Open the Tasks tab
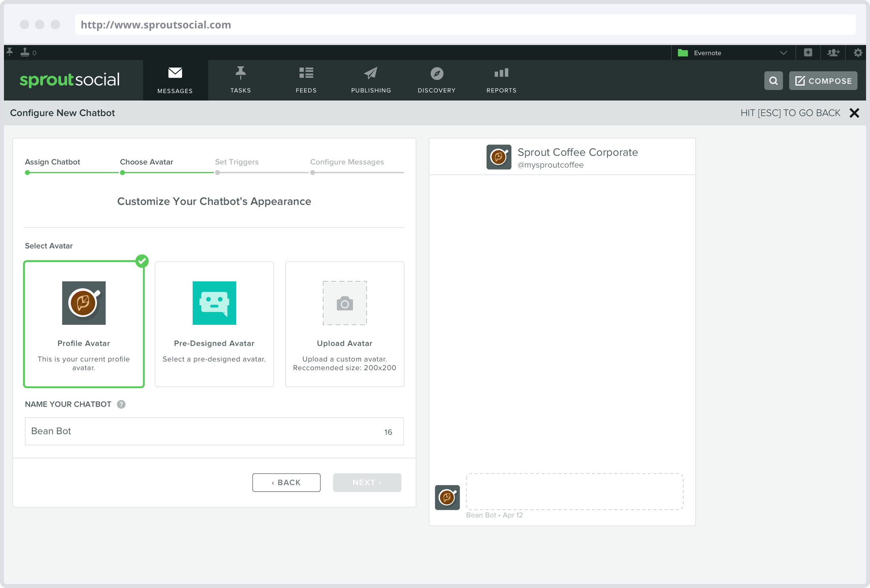This screenshot has height=588, width=870. coord(240,80)
